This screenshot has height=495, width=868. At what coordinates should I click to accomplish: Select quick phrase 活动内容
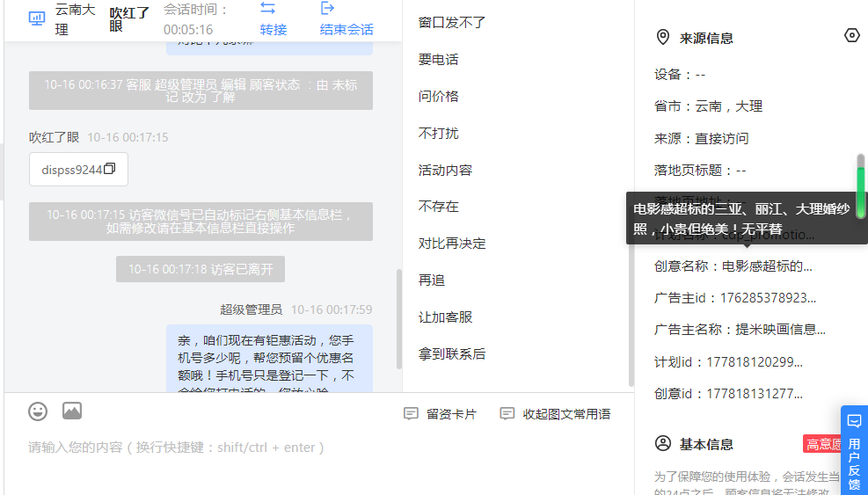pos(445,170)
